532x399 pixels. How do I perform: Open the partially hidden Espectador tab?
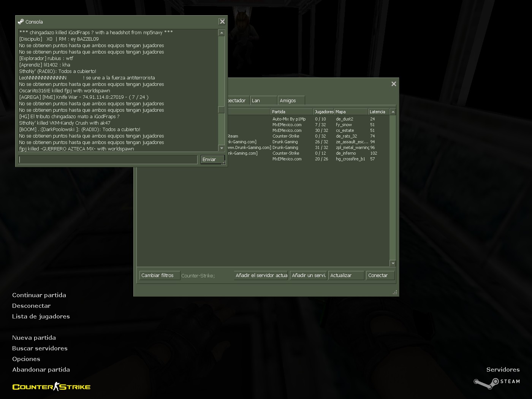pos(238,101)
